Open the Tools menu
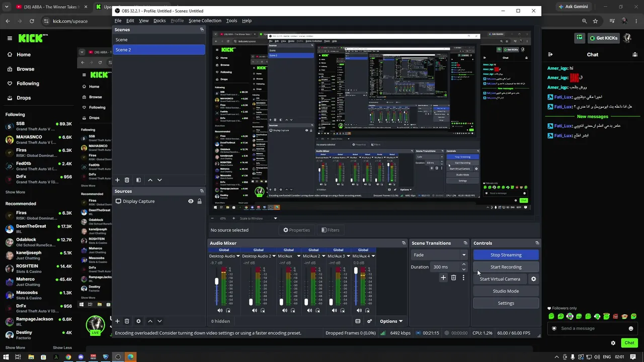 pos(231,21)
